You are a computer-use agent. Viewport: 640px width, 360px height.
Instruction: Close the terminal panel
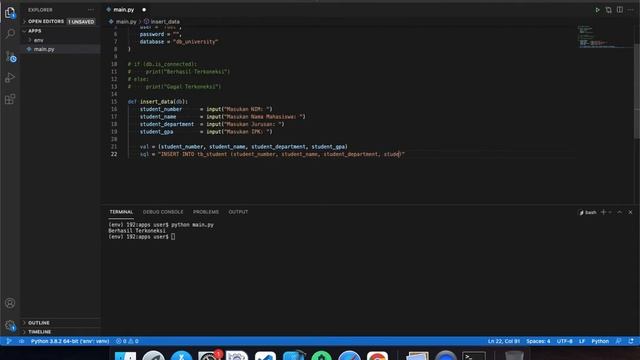click(630, 212)
